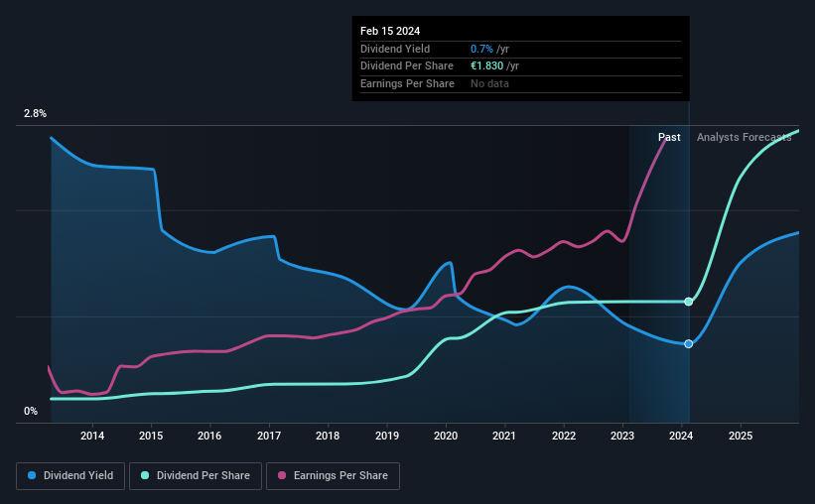The image size is (815, 504).
Task: Click the 2020 x-axis year label
Action: tap(446, 436)
